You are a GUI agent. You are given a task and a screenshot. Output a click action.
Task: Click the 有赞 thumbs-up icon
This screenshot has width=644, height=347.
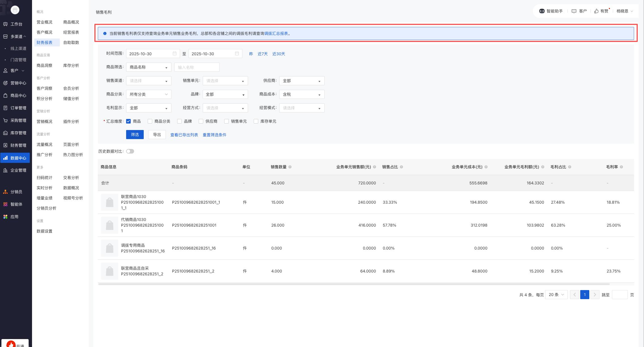(596, 11)
